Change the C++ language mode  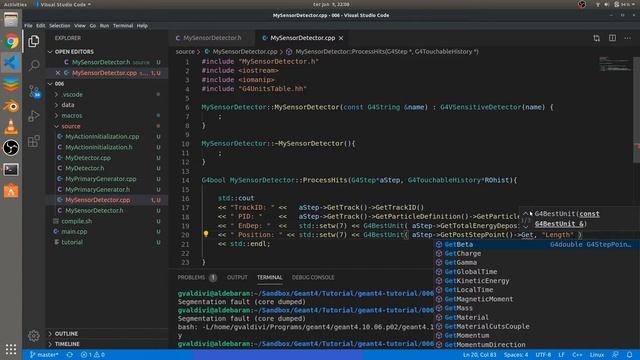(577, 355)
